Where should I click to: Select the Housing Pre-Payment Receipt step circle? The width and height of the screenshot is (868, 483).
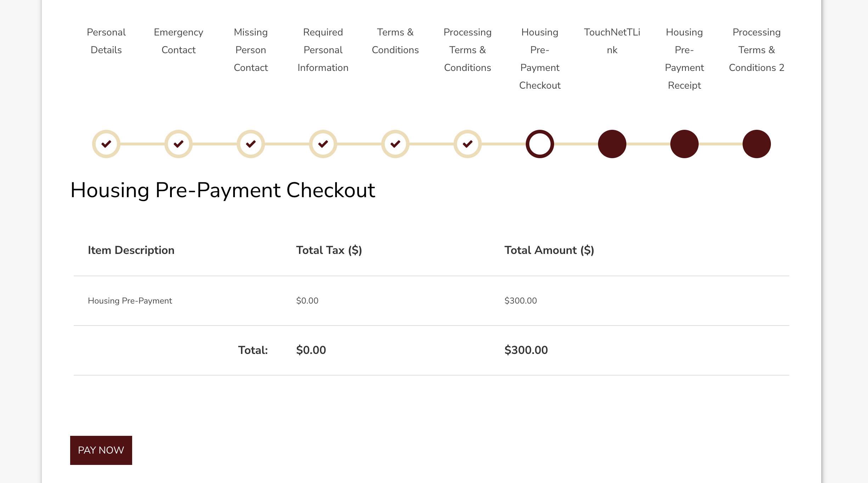(684, 144)
